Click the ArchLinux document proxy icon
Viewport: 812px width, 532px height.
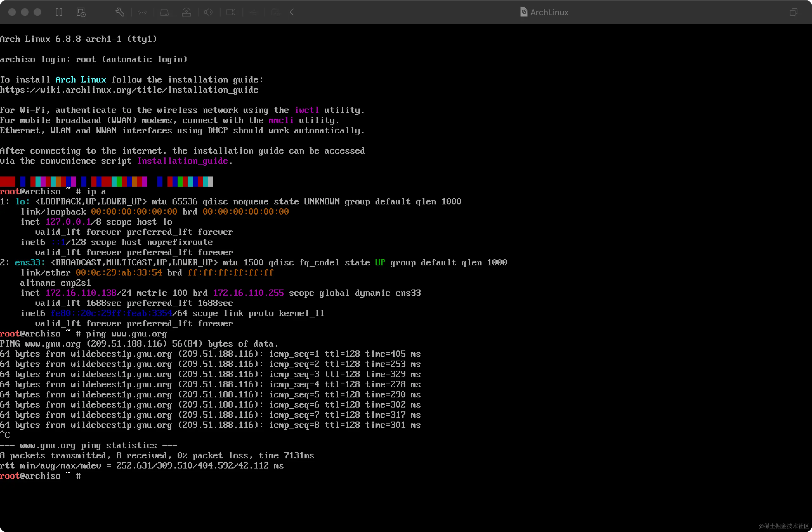pos(523,12)
